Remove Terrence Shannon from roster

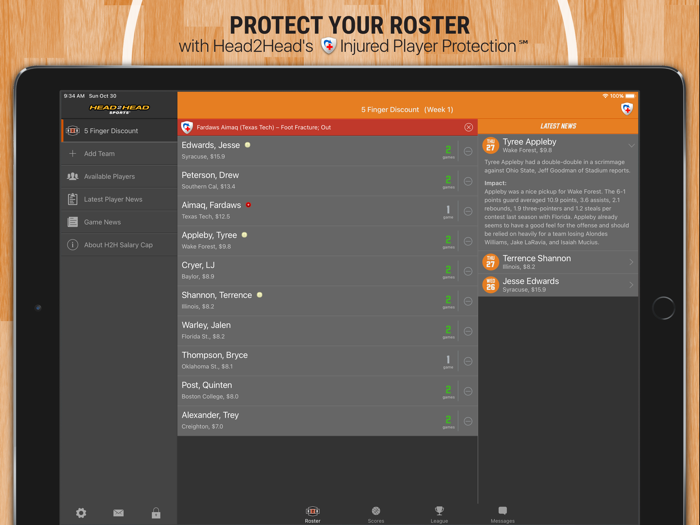(468, 301)
